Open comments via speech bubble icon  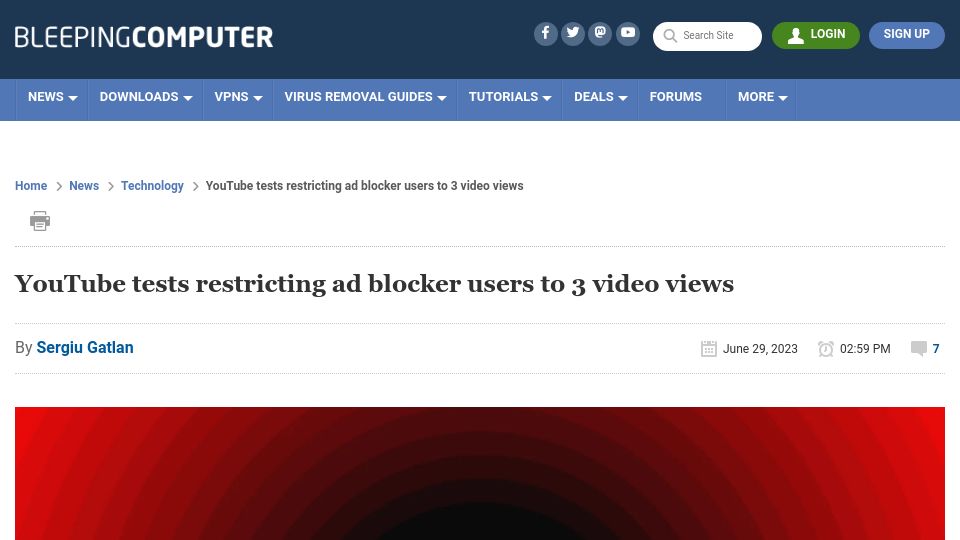tap(918, 348)
